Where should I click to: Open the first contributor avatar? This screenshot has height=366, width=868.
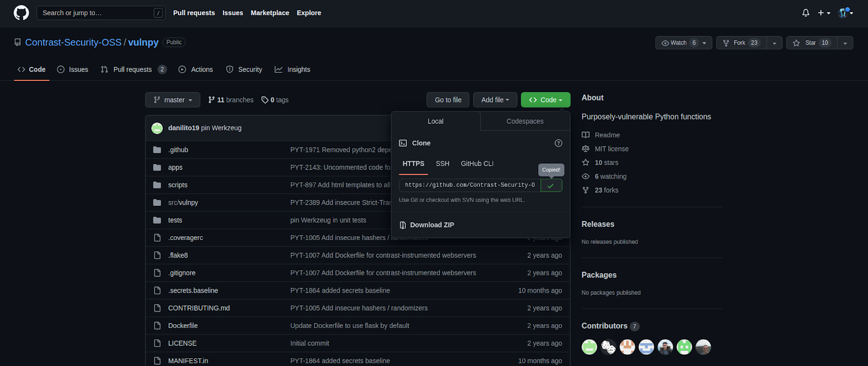pyautogui.click(x=589, y=347)
